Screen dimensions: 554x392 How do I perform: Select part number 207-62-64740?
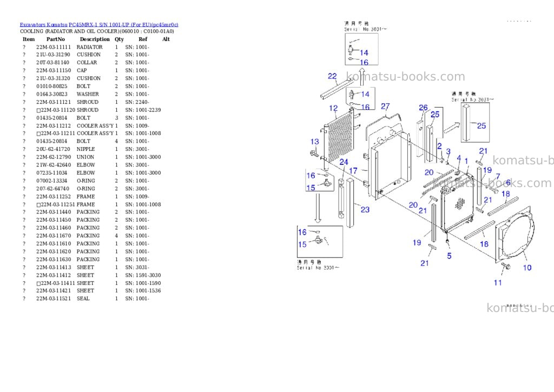[x=52, y=189]
